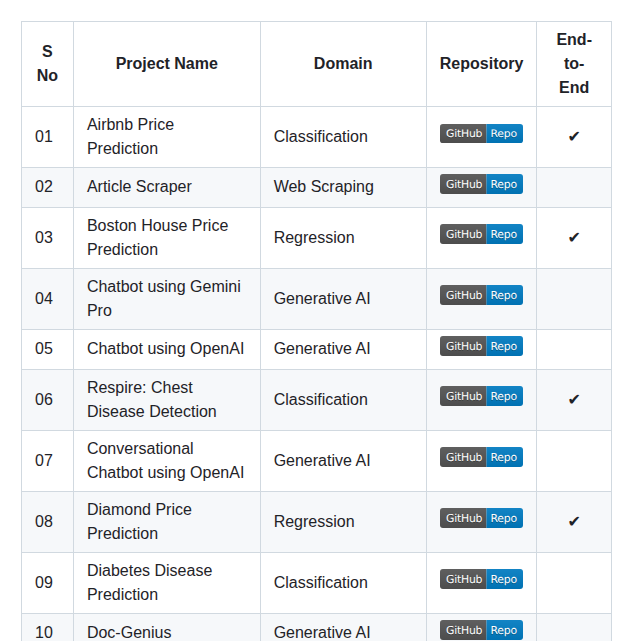This screenshot has width=633, height=641.
Task: Click the checkmark in Boston House Price row
Action: coord(574,238)
